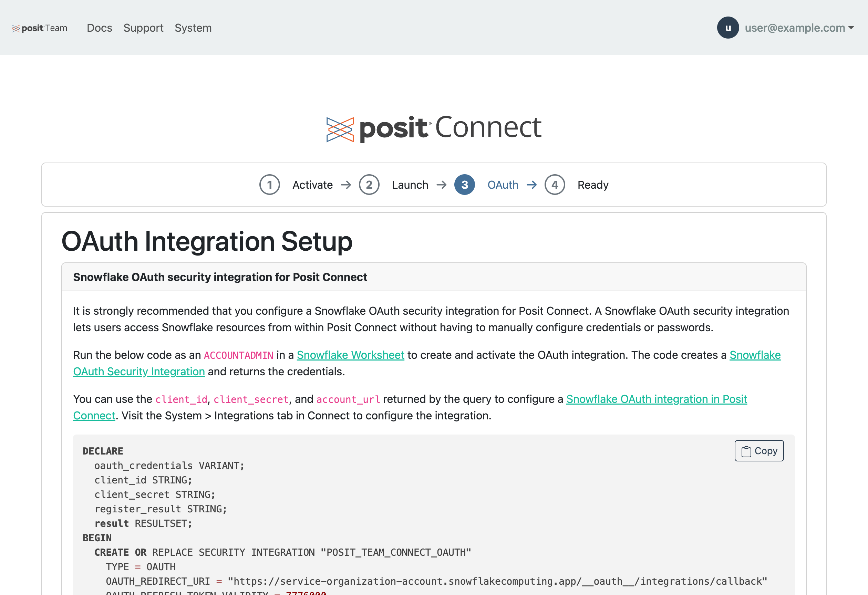Screen dimensions: 868x595
Task: Go to the Launch step
Action: (410, 185)
